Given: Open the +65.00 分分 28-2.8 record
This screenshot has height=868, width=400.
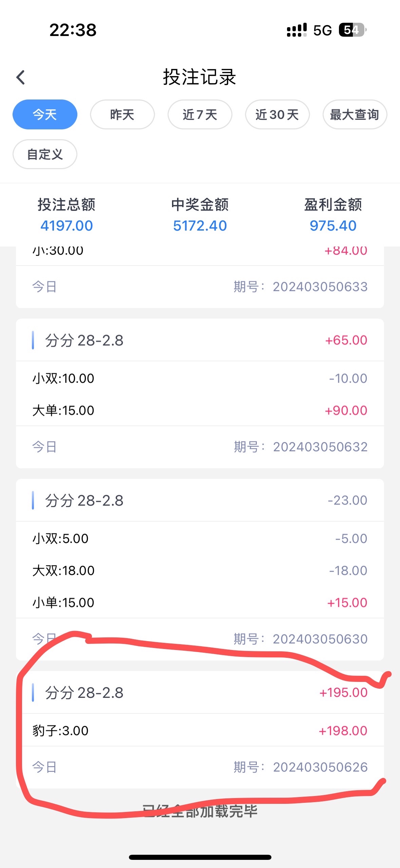Looking at the screenshot, I should tap(200, 340).
